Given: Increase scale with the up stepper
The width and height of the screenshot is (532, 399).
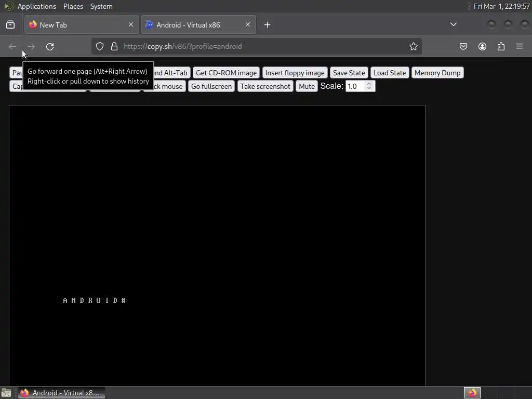Looking at the screenshot, I should (369, 84).
